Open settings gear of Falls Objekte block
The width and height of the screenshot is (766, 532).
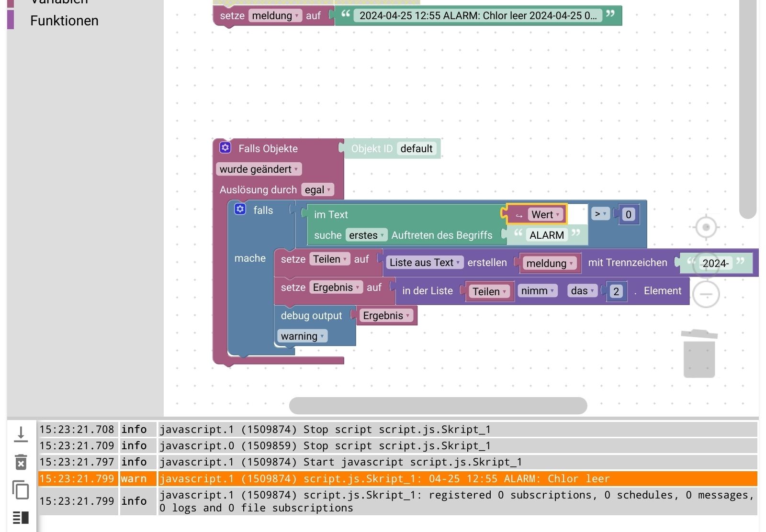[225, 148]
